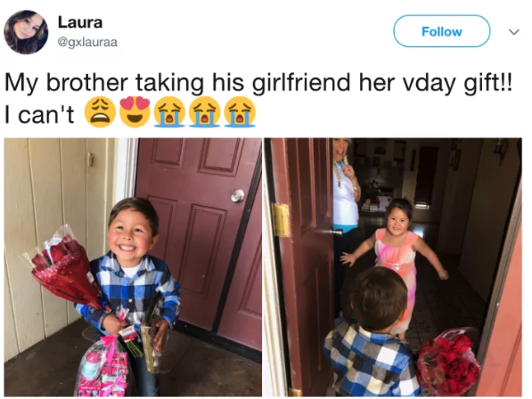Screen dimensions: 532x399
Task: Follow the @gxlauraa account
Action: pyautogui.click(x=441, y=31)
